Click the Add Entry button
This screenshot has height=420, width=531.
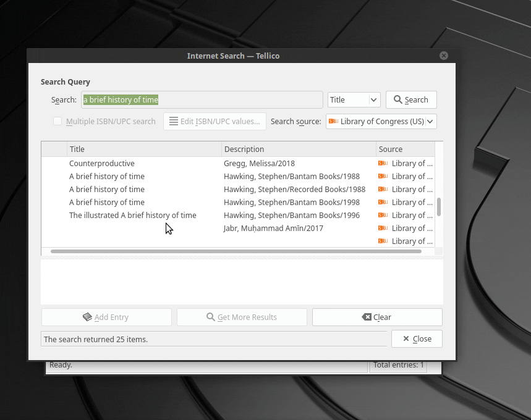(x=106, y=317)
